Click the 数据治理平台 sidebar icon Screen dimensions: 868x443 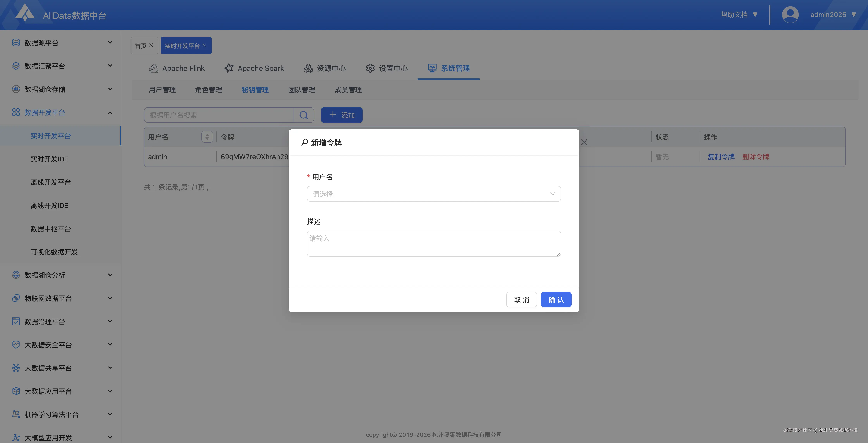tap(16, 321)
